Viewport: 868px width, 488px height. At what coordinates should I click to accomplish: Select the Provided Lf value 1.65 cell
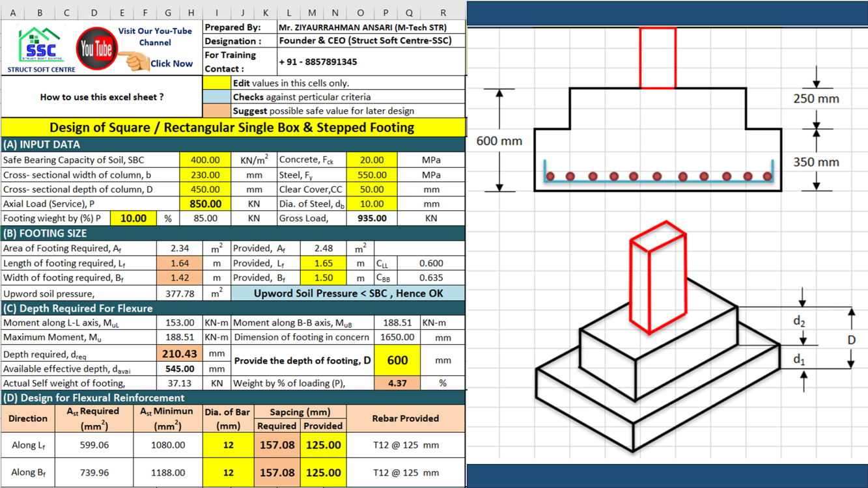point(323,264)
